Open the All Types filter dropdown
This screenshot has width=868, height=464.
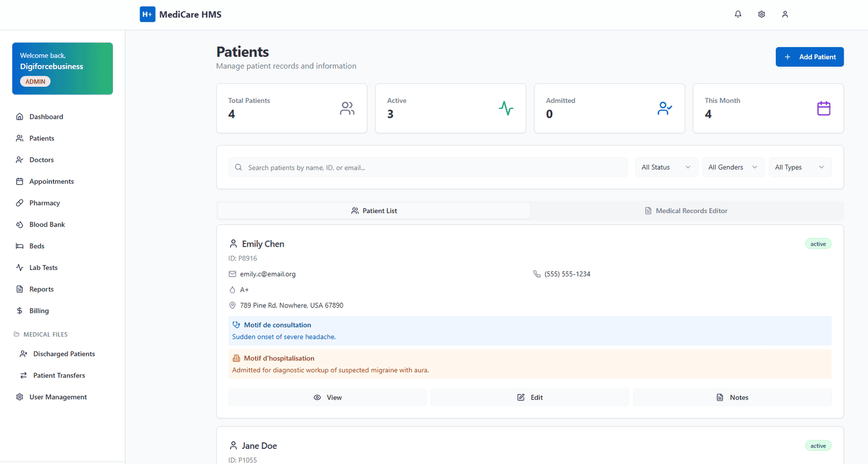800,167
